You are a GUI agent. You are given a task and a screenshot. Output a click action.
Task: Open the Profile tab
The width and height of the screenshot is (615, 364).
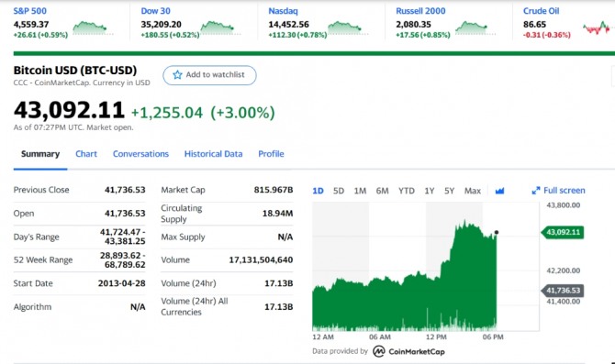click(271, 154)
